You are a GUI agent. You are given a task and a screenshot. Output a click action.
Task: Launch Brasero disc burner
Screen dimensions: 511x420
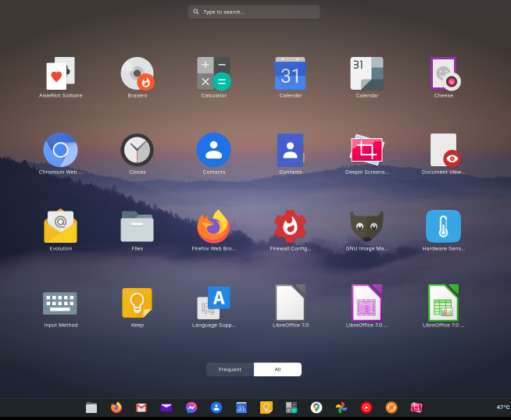pyautogui.click(x=138, y=74)
